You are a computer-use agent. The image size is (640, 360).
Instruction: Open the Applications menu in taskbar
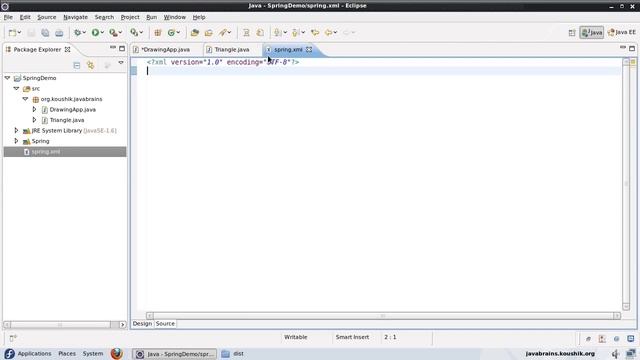pyautogui.click(x=34, y=353)
